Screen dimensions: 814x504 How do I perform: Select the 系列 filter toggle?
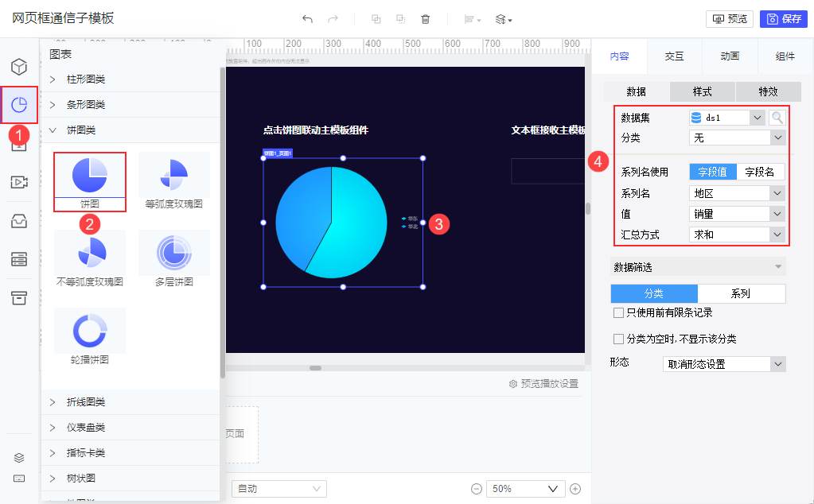coord(742,293)
